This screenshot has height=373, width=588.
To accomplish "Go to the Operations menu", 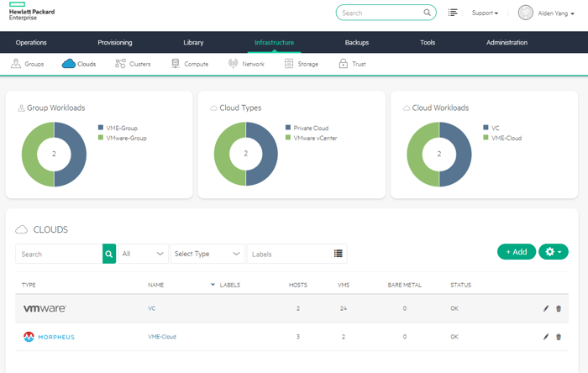I will [31, 42].
